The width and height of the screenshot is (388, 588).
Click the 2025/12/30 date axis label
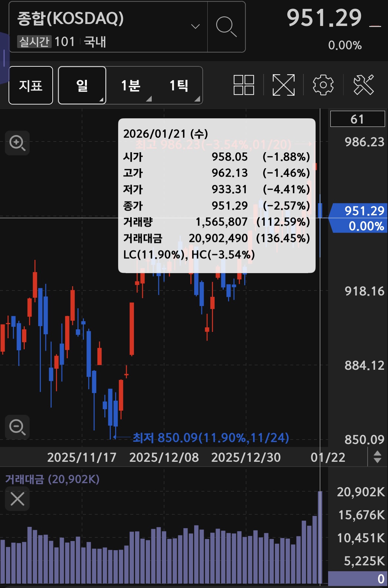tap(246, 457)
